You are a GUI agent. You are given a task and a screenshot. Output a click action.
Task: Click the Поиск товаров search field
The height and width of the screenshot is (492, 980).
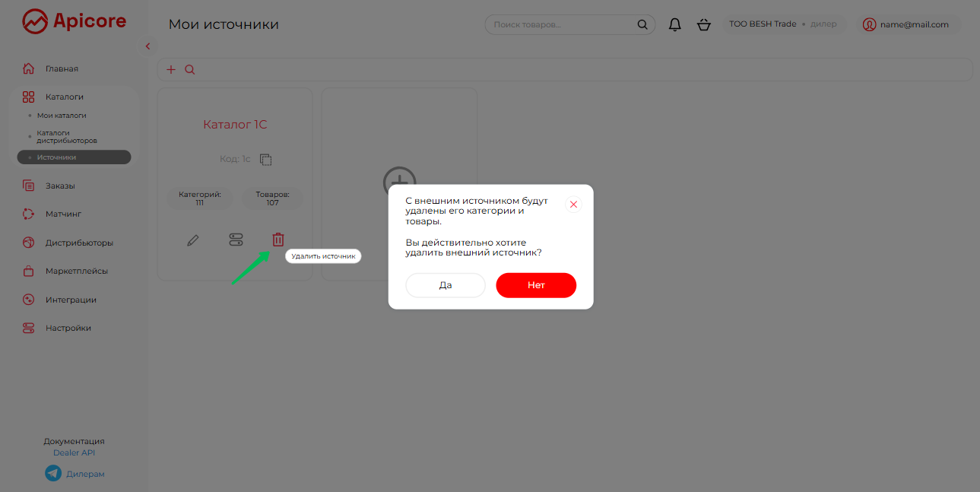pos(563,24)
